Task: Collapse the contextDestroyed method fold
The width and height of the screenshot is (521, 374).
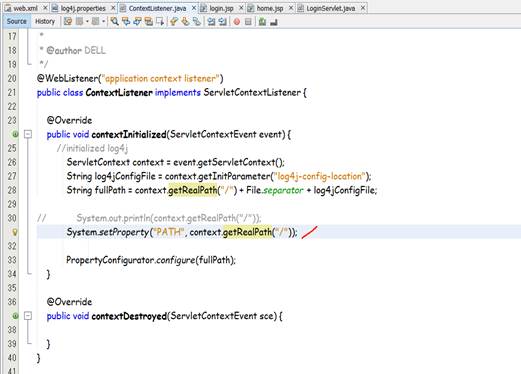Action: click(28, 316)
